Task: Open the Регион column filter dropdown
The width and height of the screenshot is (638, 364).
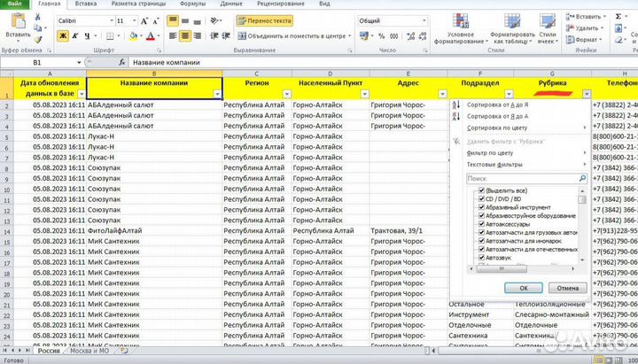Action: pyautogui.click(x=286, y=93)
